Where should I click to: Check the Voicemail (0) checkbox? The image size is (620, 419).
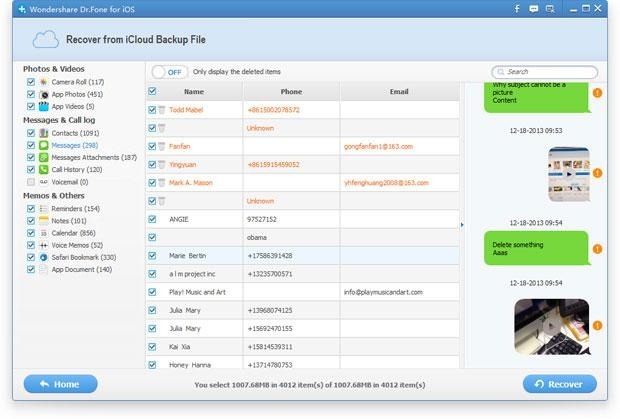pos(31,182)
